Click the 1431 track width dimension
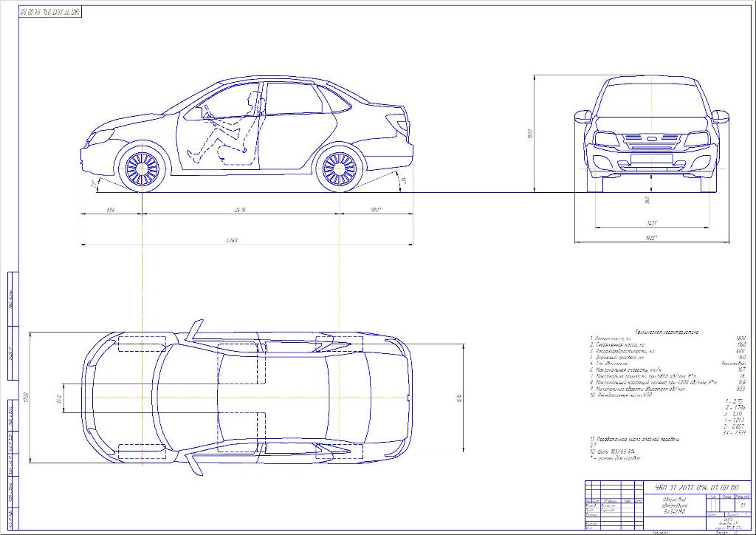Image resolution: width=756 pixels, height=535 pixels. pyautogui.click(x=651, y=223)
